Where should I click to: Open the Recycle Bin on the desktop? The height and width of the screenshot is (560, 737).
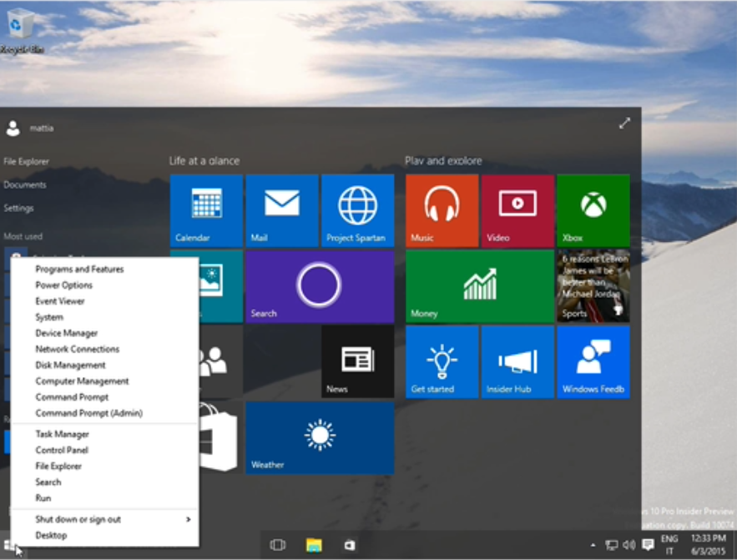[21, 31]
